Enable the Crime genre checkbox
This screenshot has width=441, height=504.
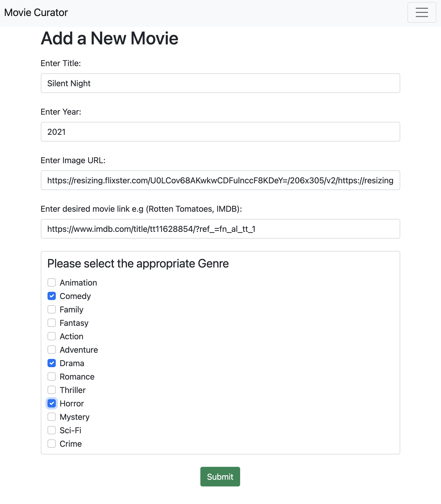tap(52, 444)
